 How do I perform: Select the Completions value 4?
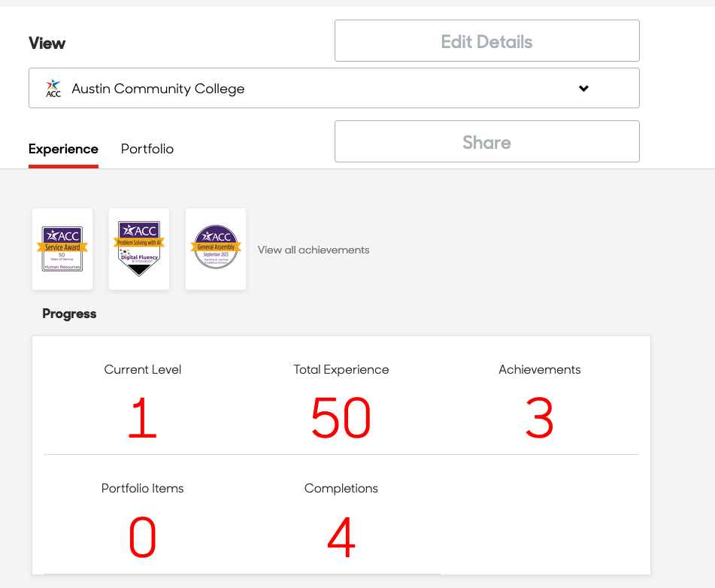tap(341, 537)
